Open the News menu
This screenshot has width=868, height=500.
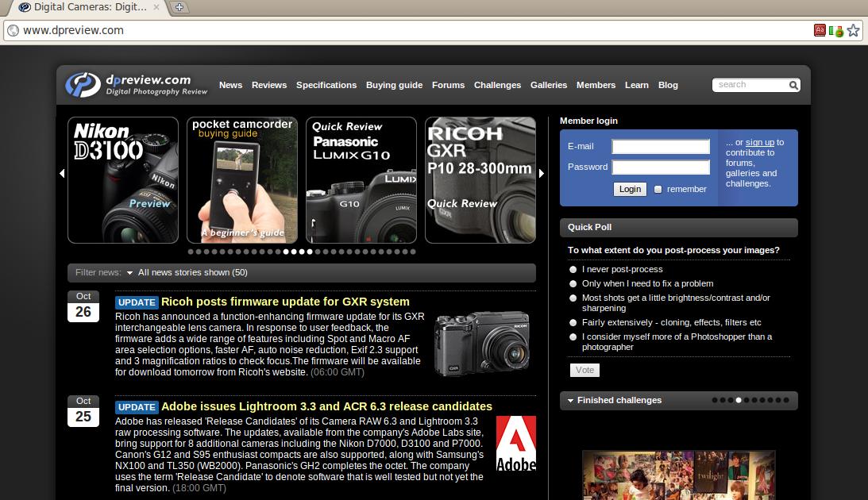230,85
